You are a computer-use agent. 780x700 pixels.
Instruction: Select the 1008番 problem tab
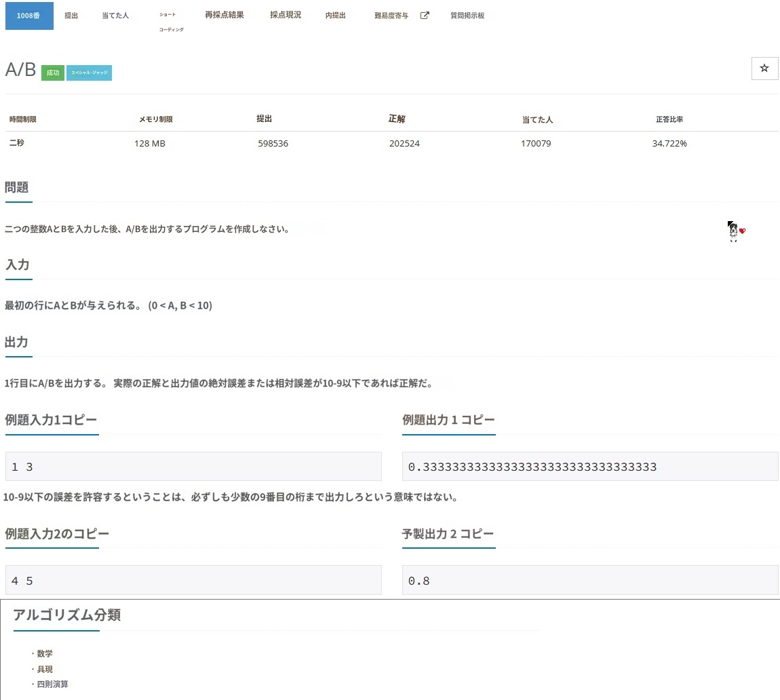29,16
